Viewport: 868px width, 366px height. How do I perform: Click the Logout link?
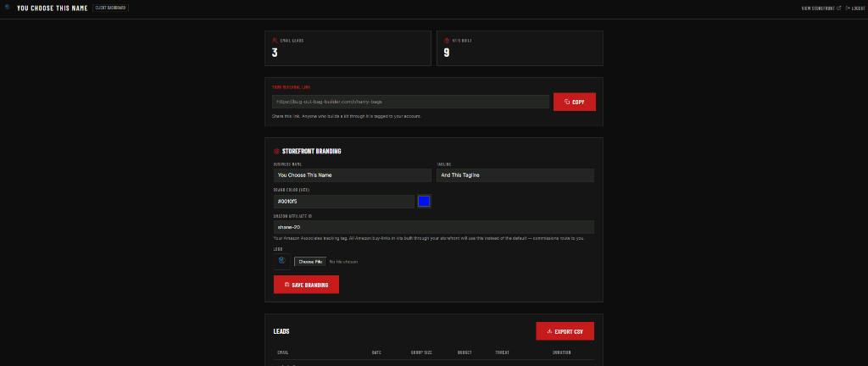[854, 8]
